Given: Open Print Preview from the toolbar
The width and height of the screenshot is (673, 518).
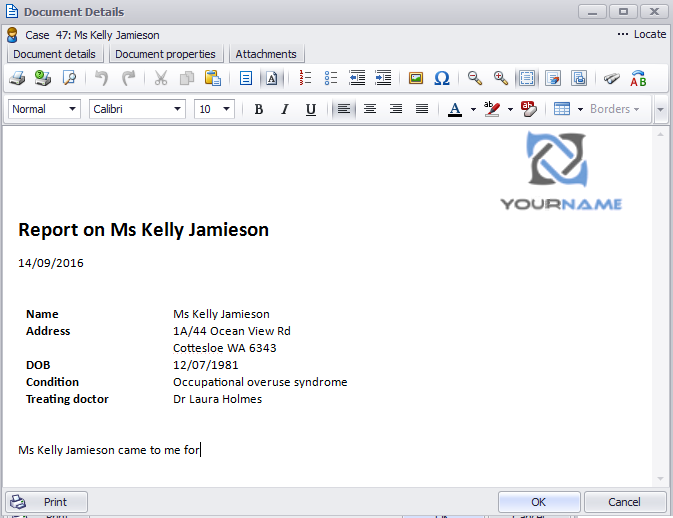Looking at the screenshot, I should coord(69,78).
